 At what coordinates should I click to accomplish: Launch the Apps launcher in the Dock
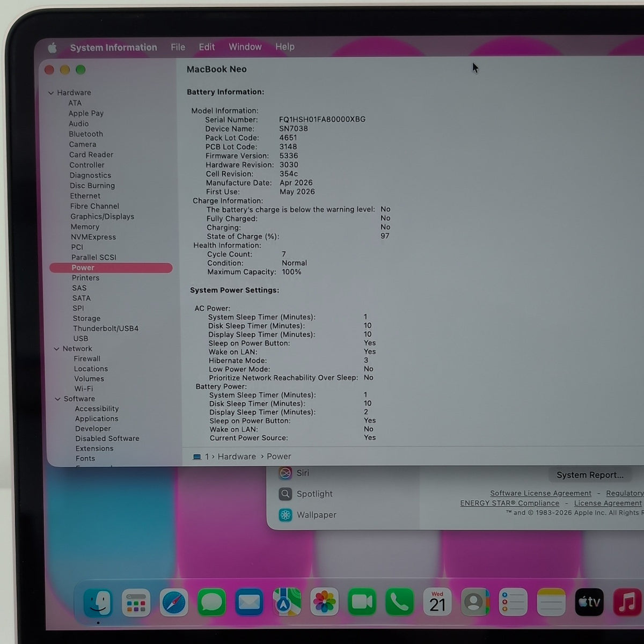tap(136, 603)
